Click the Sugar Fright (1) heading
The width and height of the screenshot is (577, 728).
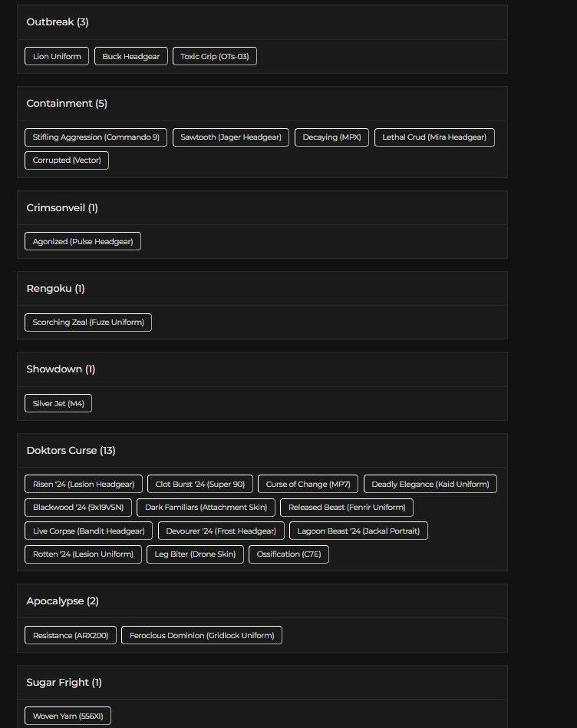[64, 683]
